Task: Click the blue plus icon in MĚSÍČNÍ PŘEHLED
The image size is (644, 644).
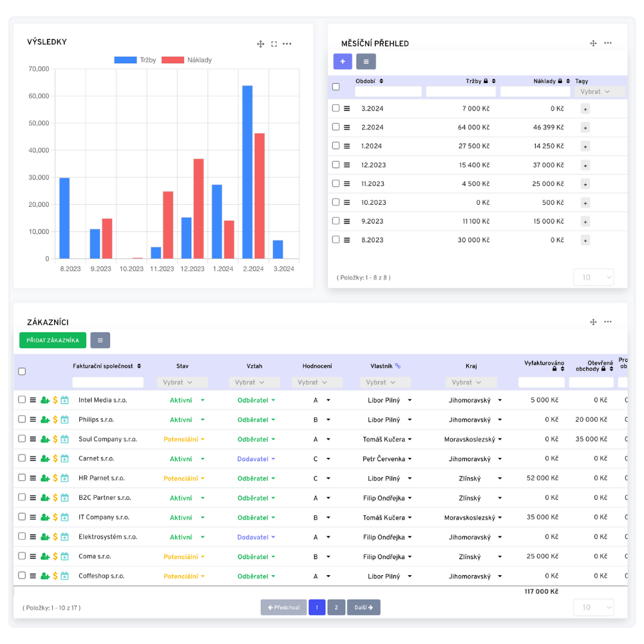Action: click(x=342, y=61)
